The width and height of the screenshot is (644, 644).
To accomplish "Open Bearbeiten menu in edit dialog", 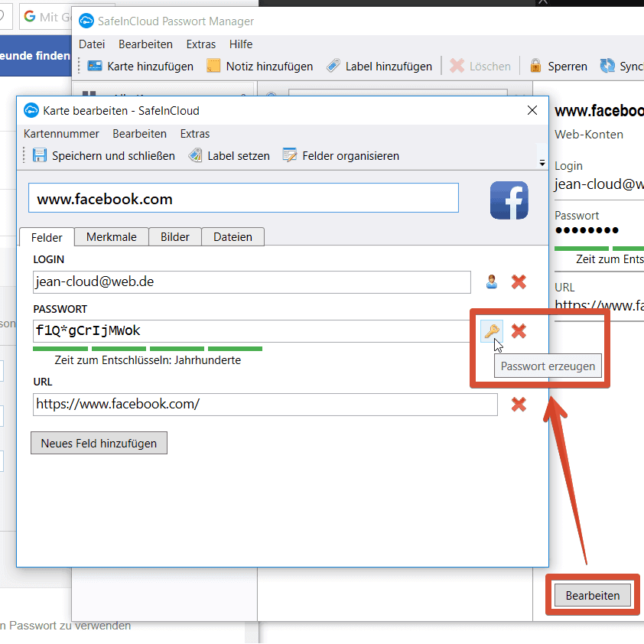I will point(140,134).
